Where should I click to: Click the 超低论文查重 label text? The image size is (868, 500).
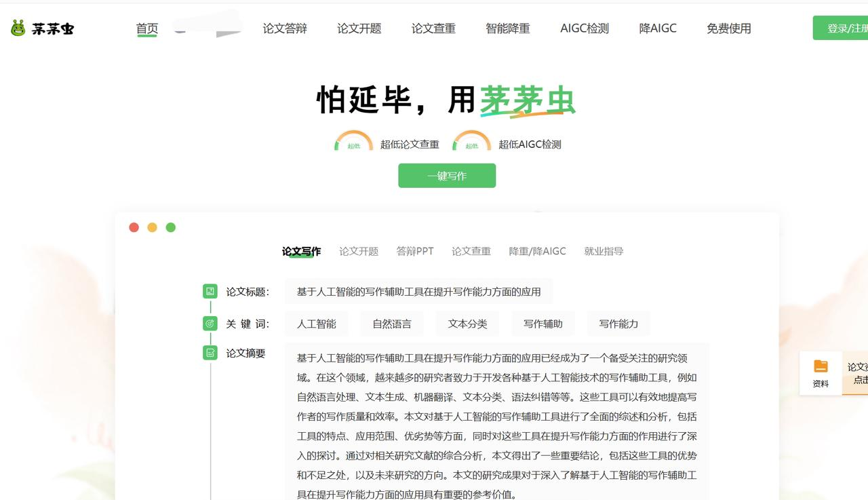coord(410,144)
